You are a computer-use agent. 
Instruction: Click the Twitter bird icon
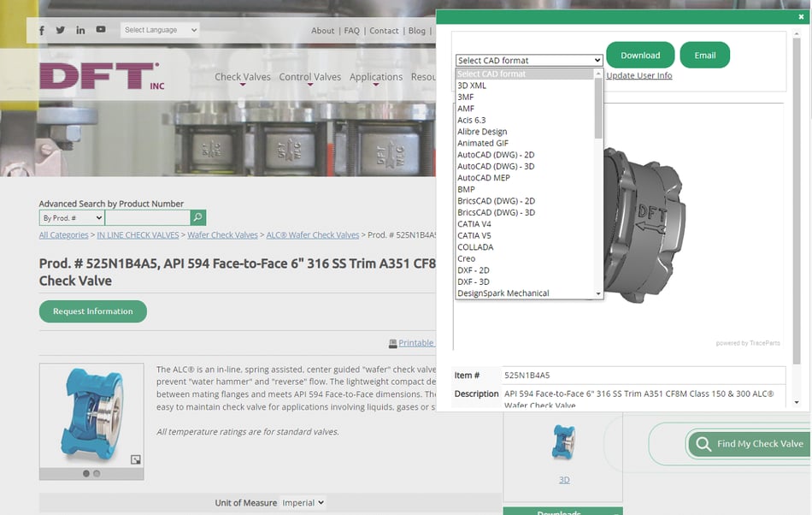(60, 29)
